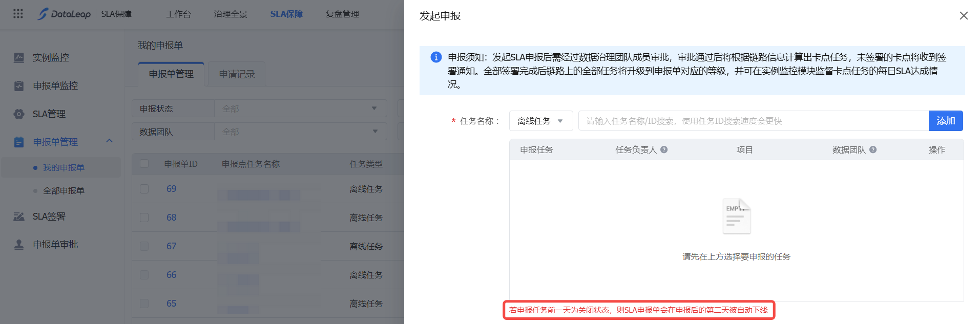Click the 发起申报 drawer title
980x324 pixels.
[440, 16]
